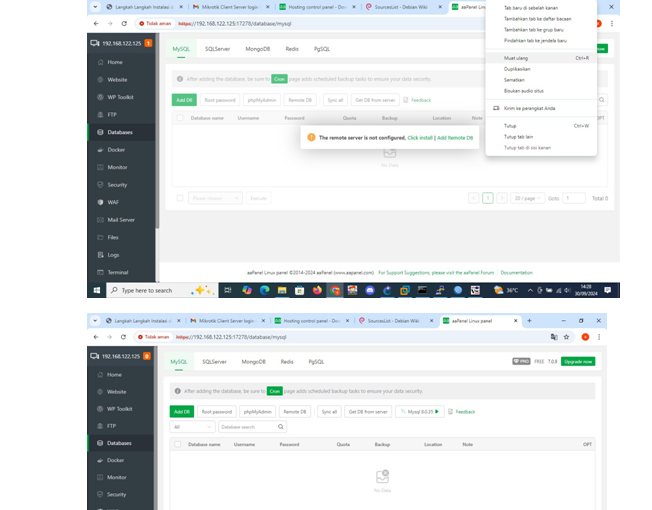Open WP Toolkit icon in upper sidebar
This screenshot has height=510, width=652.
click(100, 97)
